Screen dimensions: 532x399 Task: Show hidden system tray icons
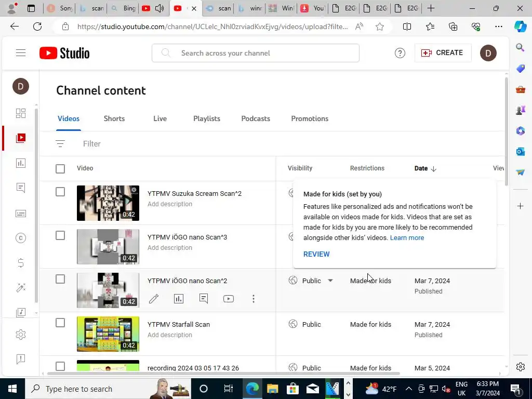click(x=408, y=389)
